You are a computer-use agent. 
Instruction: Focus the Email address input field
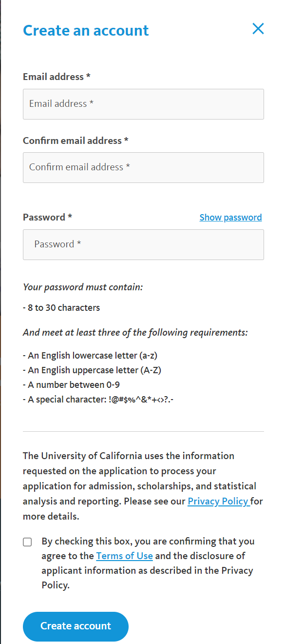point(143,104)
